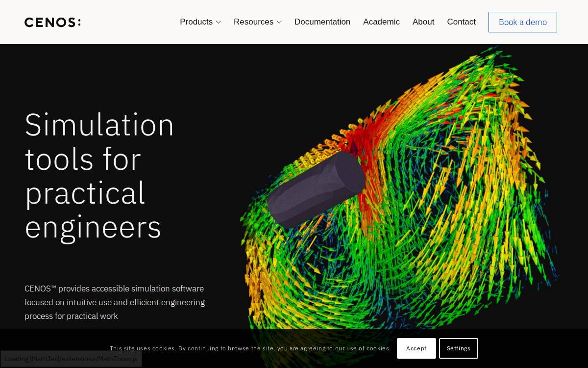Open the Academic page
Screen dimensions: 588x368
click(381, 22)
